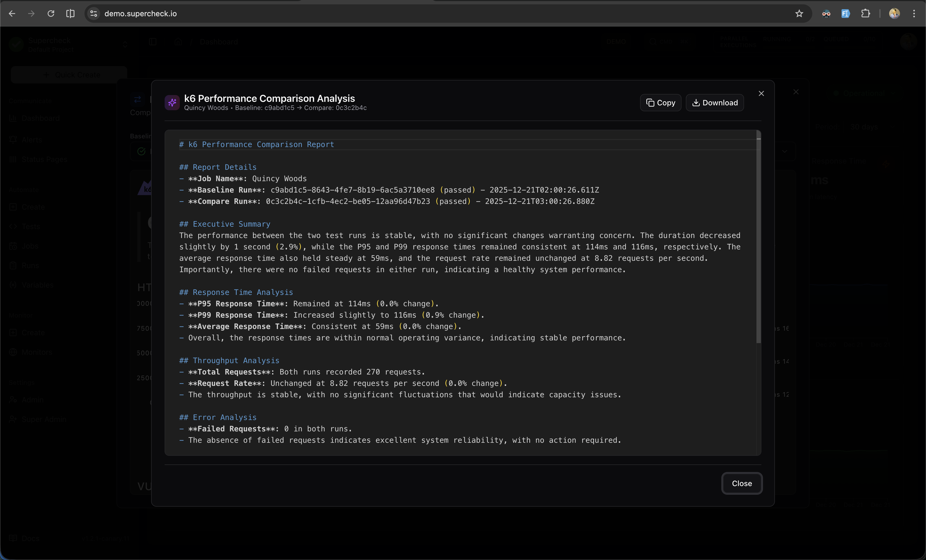Dismiss the dialog with the X icon
926x560 pixels.
point(761,94)
